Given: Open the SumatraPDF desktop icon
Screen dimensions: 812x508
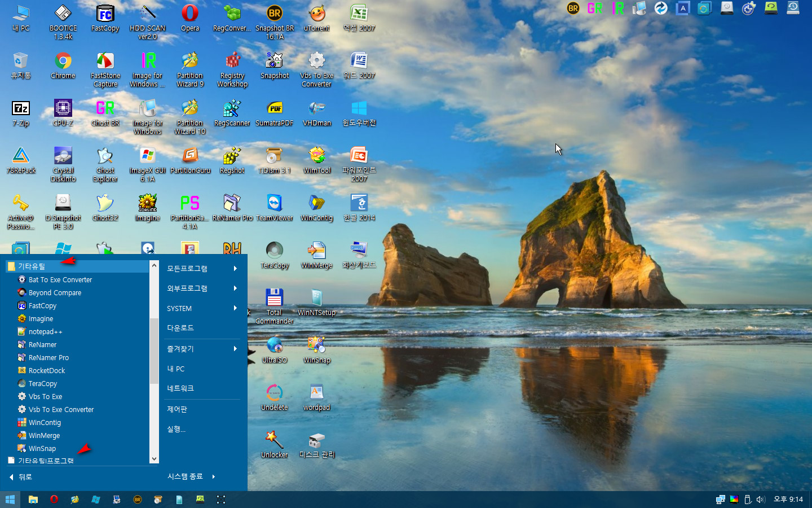Looking at the screenshot, I should 275,113.
